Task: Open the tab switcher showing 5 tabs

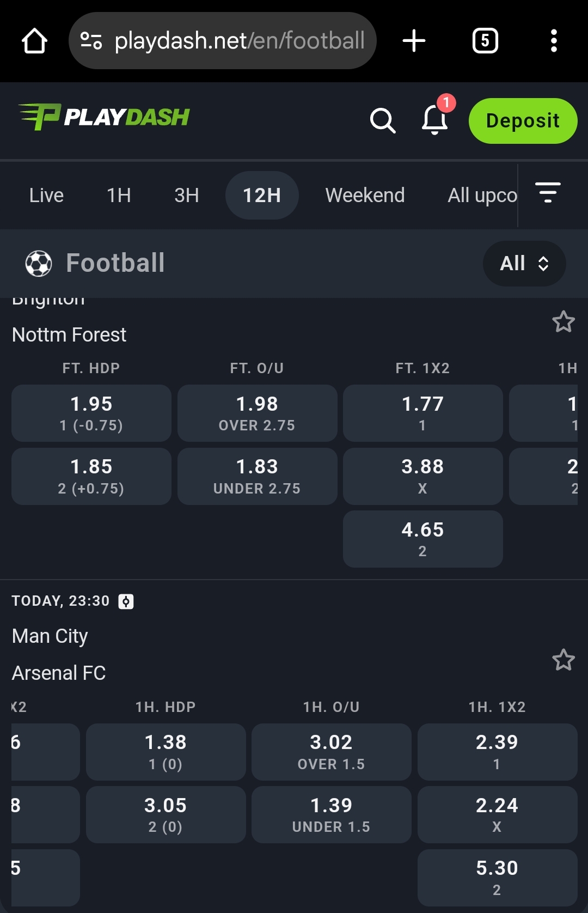Action: click(x=485, y=41)
